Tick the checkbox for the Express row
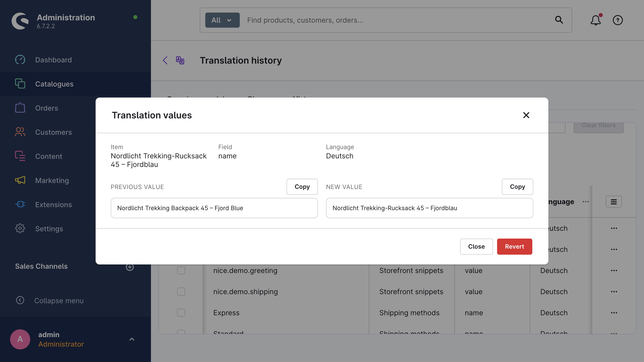This screenshot has width=644, height=362. pyautogui.click(x=181, y=313)
